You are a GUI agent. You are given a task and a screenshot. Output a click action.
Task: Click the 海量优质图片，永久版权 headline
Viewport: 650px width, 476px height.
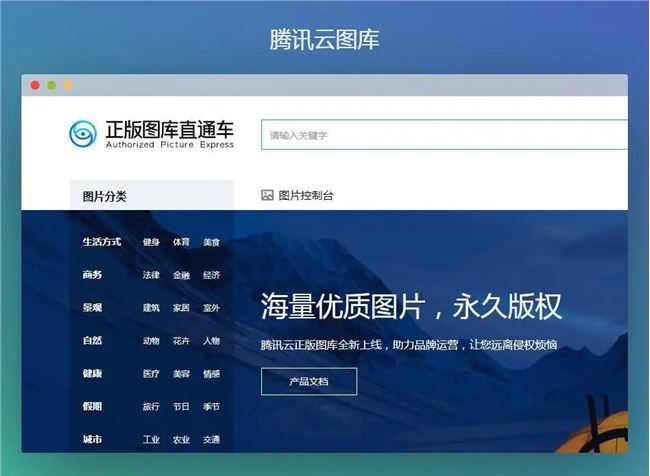point(411,306)
